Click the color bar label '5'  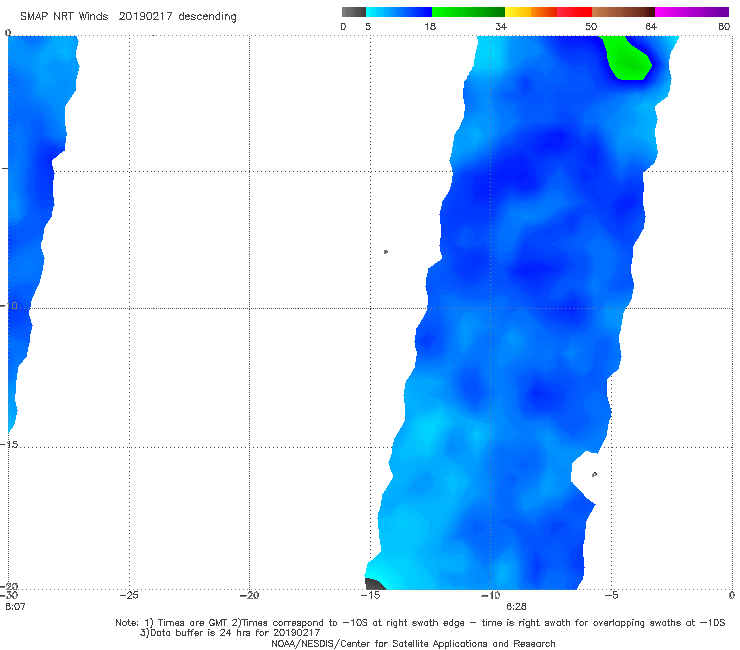point(368,26)
